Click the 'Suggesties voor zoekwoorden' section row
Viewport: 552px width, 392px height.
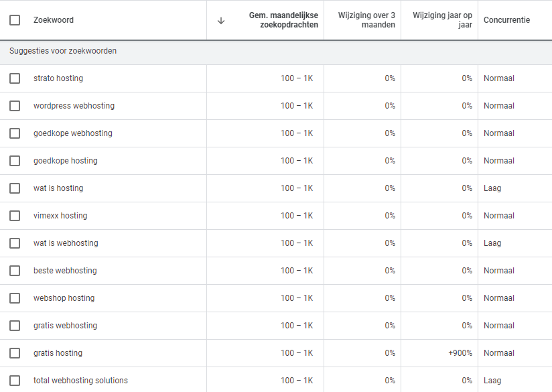click(x=63, y=51)
